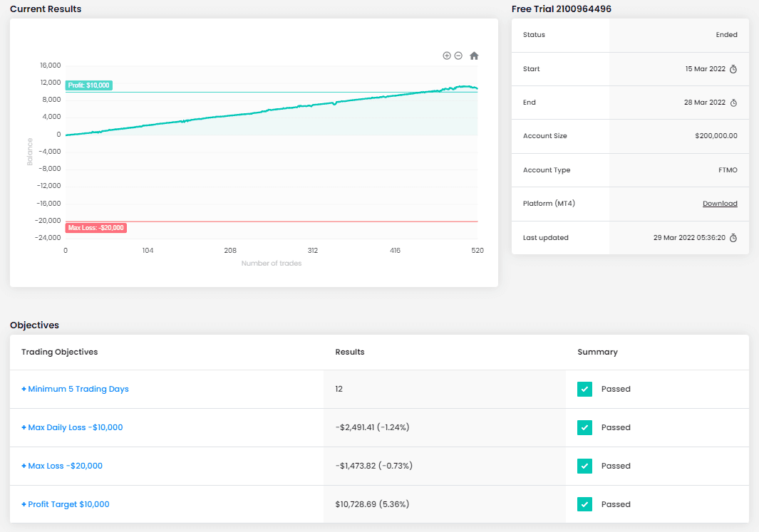The height and width of the screenshot is (532, 759).
Task: Expand Max Loss -$20,000 objective
Action: coord(62,466)
